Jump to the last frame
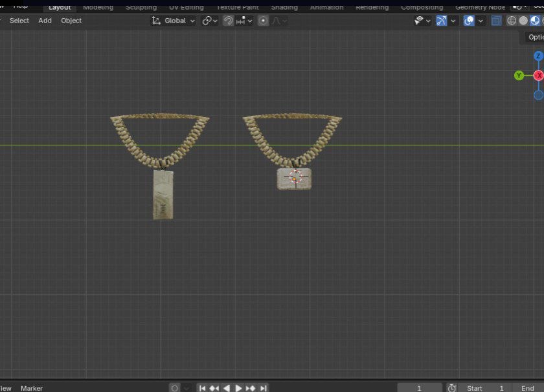The width and height of the screenshot is (544, 392). tap(264, 388)
